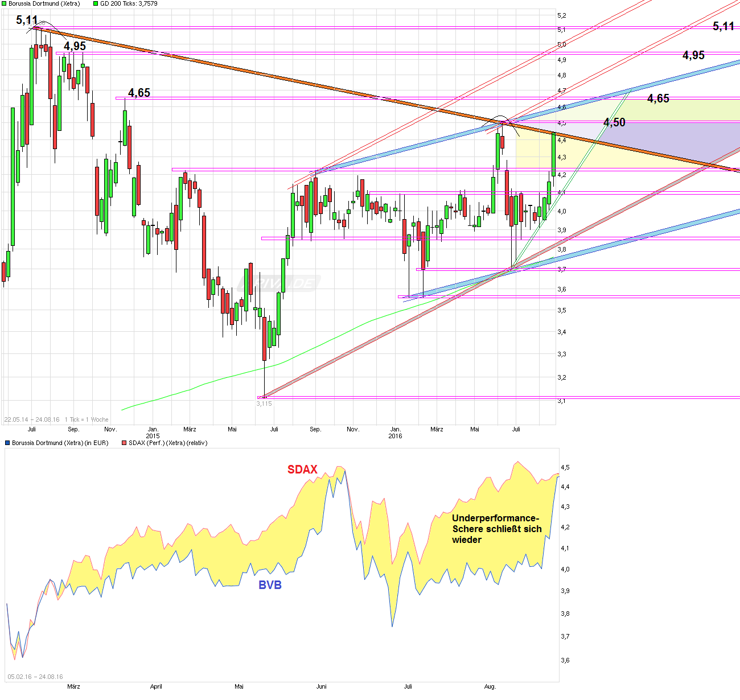
Task: Click the blue "BVB" line label
Action: point(270,585)
